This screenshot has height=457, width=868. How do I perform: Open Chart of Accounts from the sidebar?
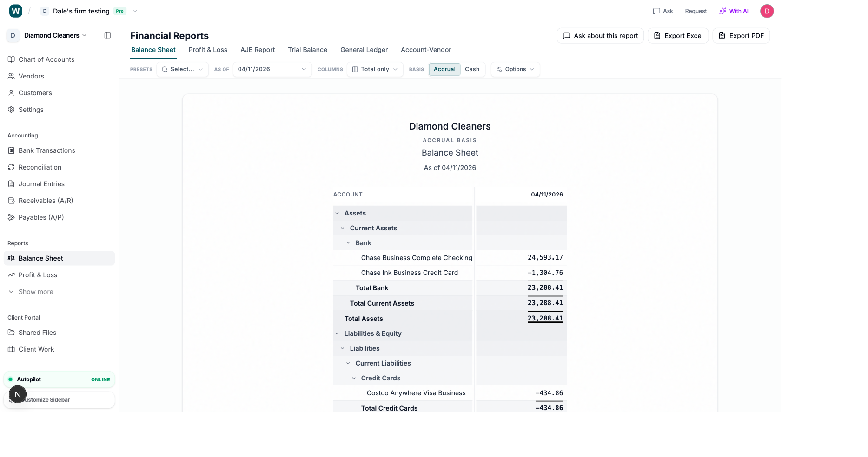click(46, 59)
